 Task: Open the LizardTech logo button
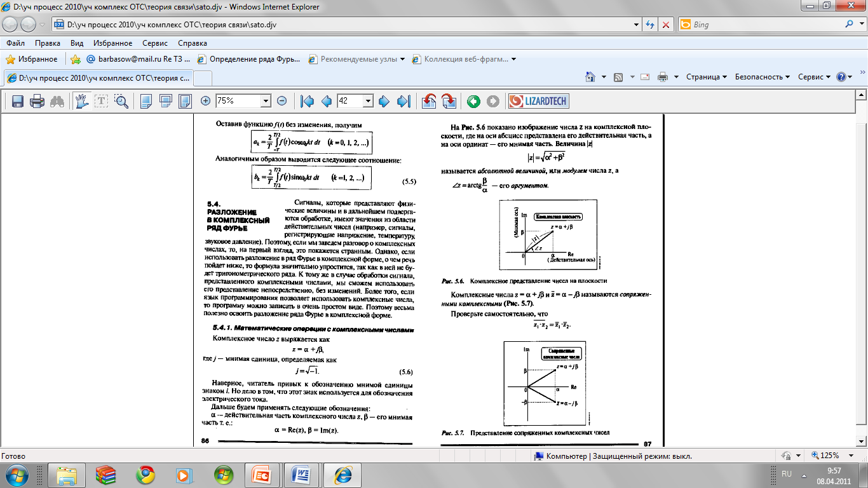tap(539, 101)
